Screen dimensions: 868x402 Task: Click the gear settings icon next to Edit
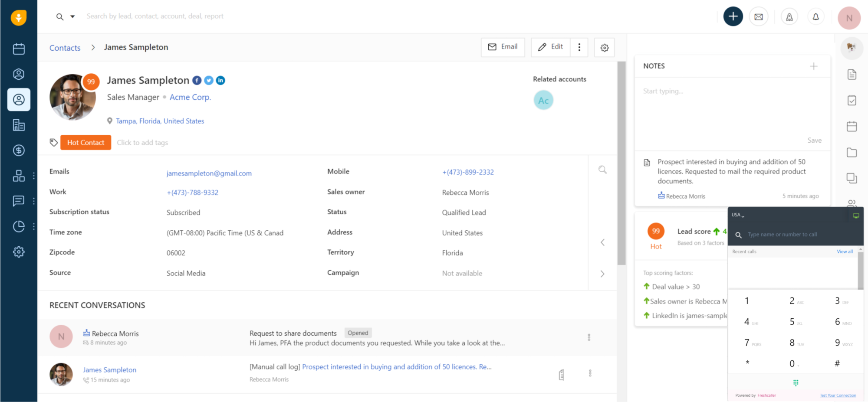604,48
